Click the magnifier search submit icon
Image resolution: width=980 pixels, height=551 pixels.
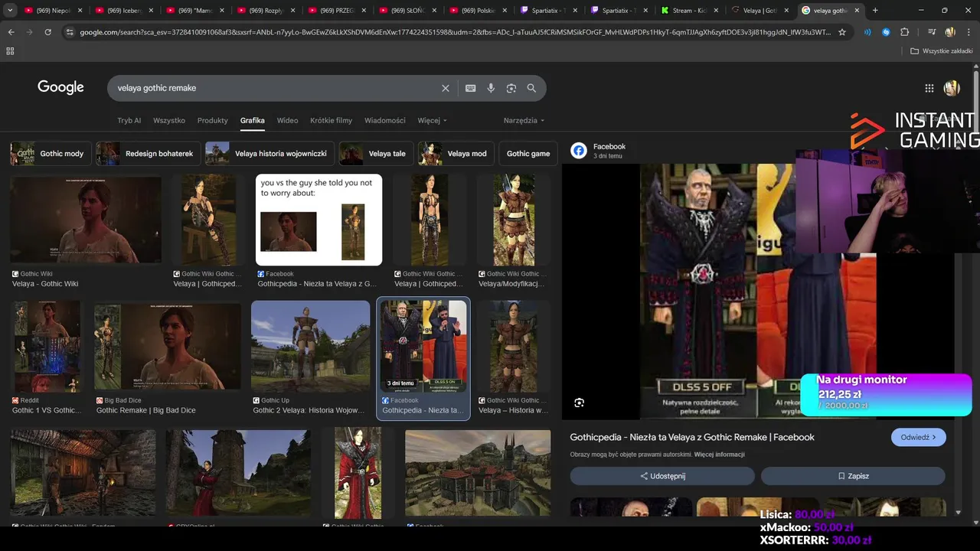pos(531,88)
